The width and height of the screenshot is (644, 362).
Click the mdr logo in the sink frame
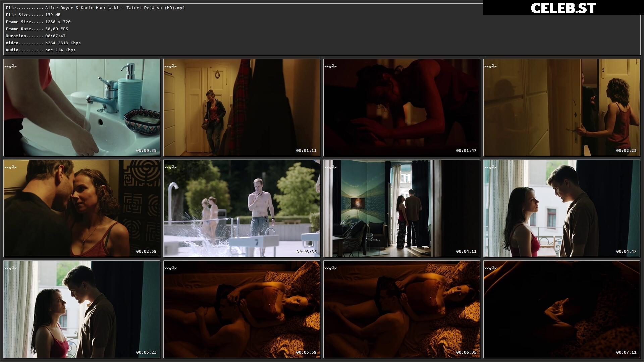(10, 66)
